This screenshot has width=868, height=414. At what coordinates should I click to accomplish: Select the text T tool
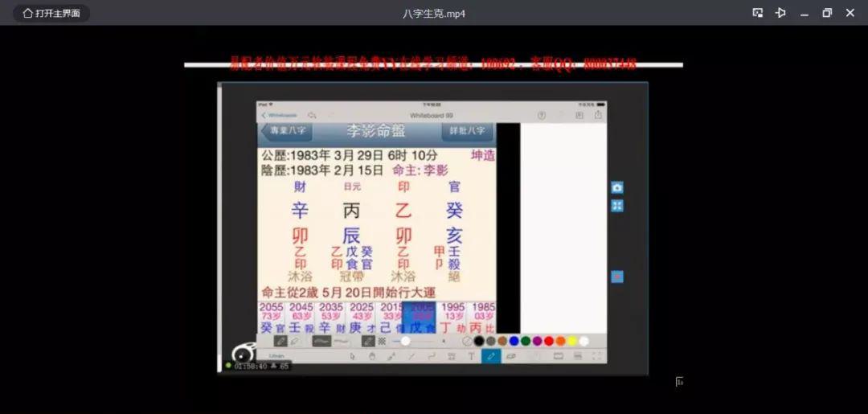(471, 356)
